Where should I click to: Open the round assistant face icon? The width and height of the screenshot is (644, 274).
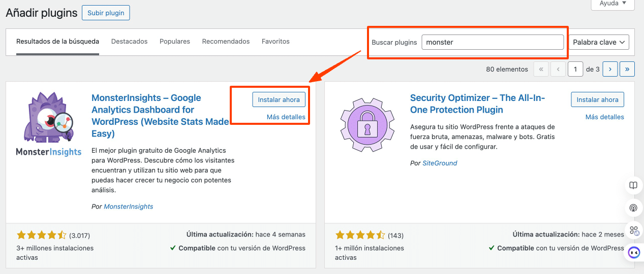click(x=634, y=253)
